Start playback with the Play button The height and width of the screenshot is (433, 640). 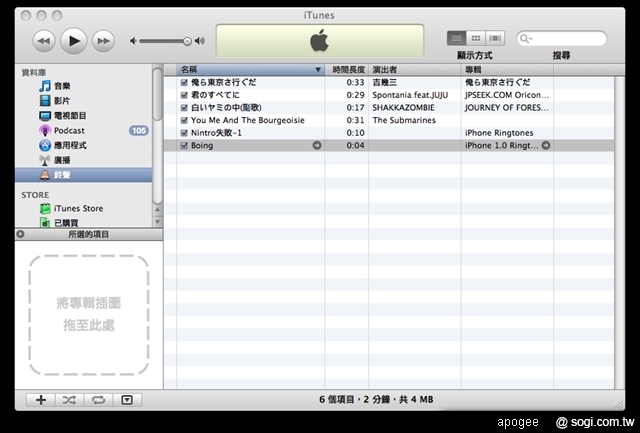[73, 41]
